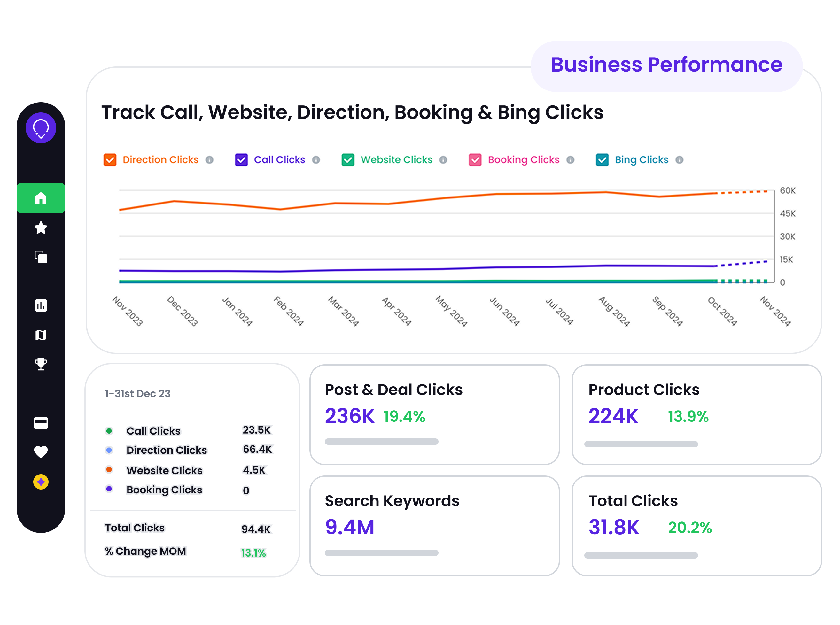Click the Product Clicks progress bar
Image resolution: width=840 pixels, height=625 pixels.
tap(641, 444)
